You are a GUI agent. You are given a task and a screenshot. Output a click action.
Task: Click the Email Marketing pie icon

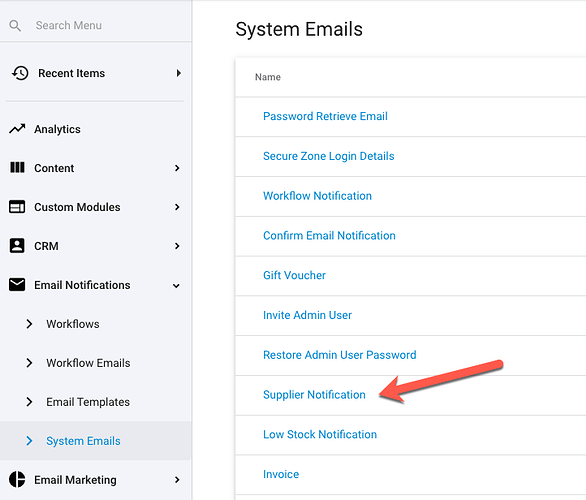17,479
